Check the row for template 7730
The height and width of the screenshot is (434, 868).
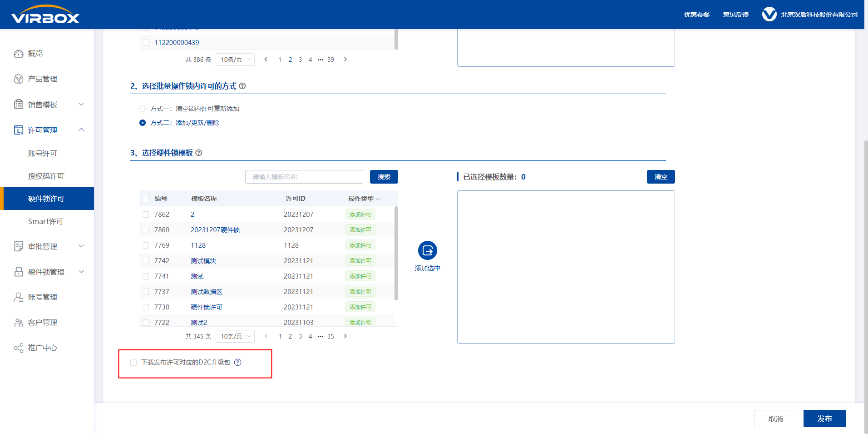point(146,307)
